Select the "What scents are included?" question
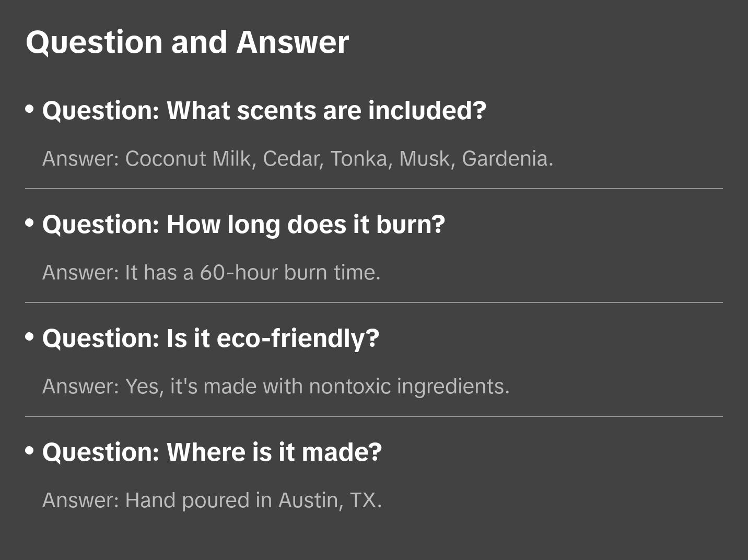Image resolution: width=748 pixels, height=560 pixels. 264,111
